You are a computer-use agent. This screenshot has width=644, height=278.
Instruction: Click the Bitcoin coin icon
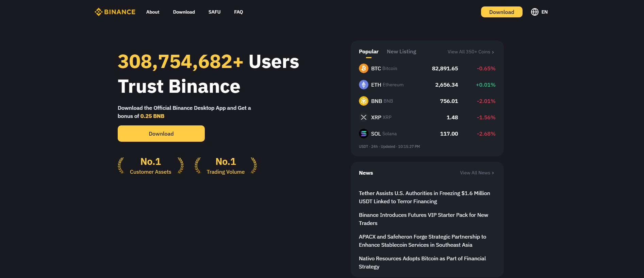click(x=364, y=68)
